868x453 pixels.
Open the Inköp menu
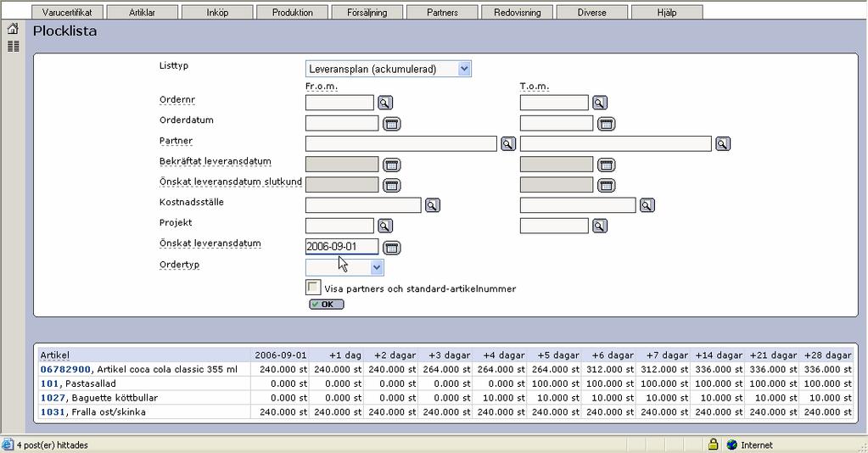[x=217, y=12]
